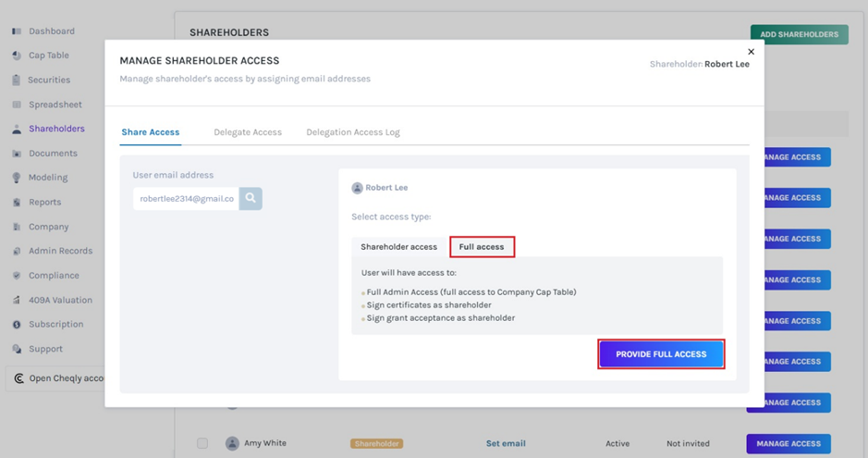The image size is (868, 458).
Task: Click the Admin Records icon
Action: (17, 251)
